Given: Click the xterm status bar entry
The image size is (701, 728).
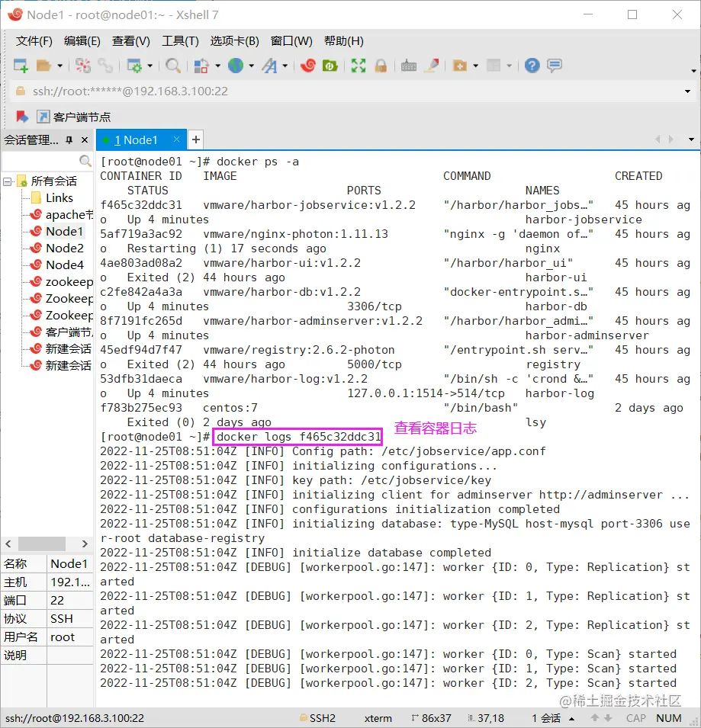Looking at the screenshot, I should 378,718.
